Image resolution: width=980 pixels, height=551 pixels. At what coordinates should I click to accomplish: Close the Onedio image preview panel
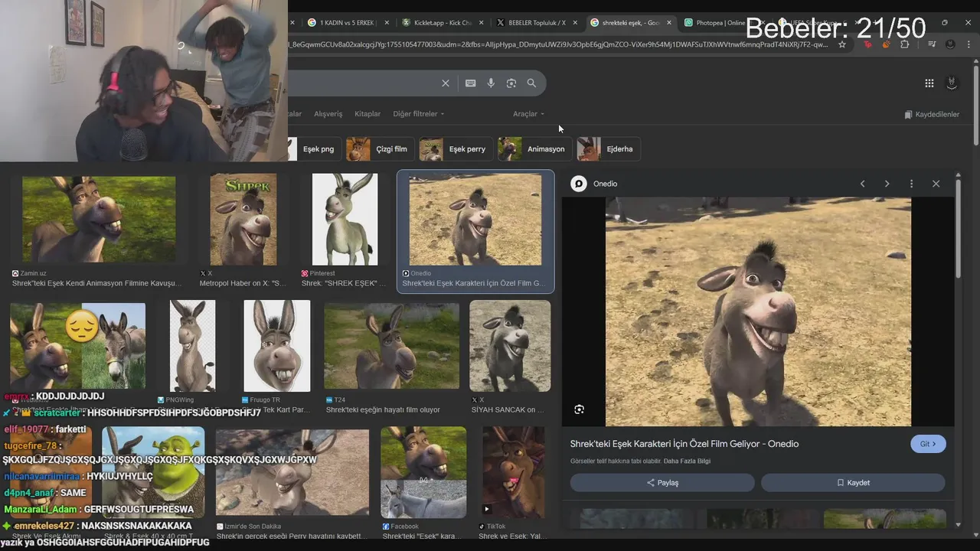click(x=936, y=184)
